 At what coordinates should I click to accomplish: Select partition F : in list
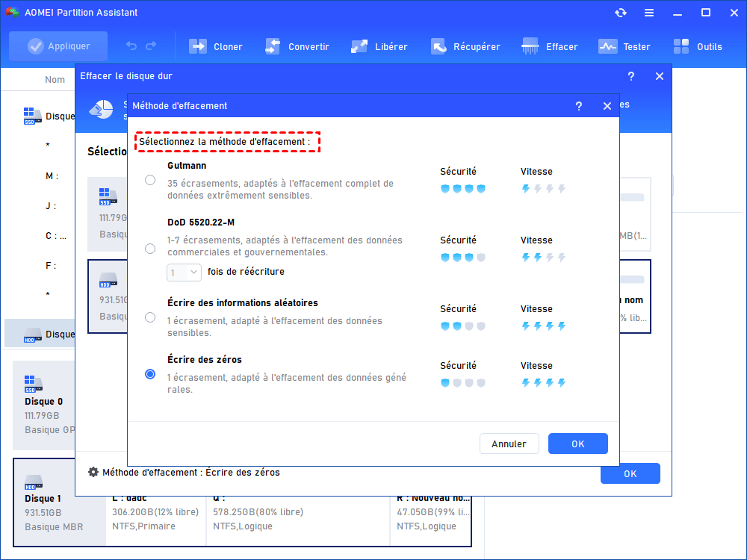coord(51,266)
